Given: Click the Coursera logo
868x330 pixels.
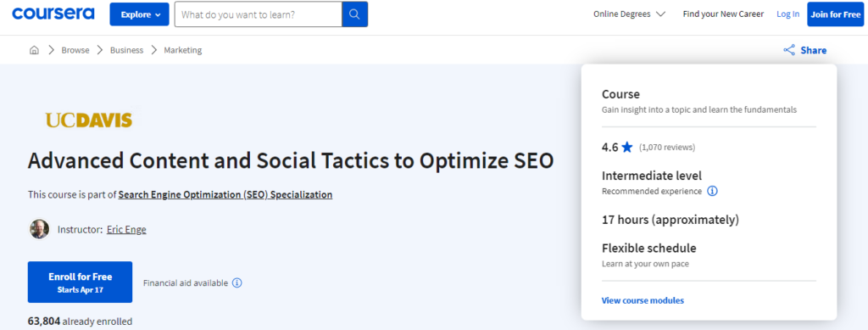Looking at the screenshot, I should 53,14.
